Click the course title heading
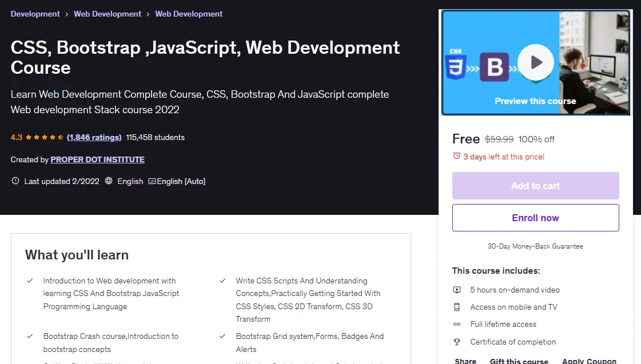Screen dimensions: 641x364 (x=205, y=57)
